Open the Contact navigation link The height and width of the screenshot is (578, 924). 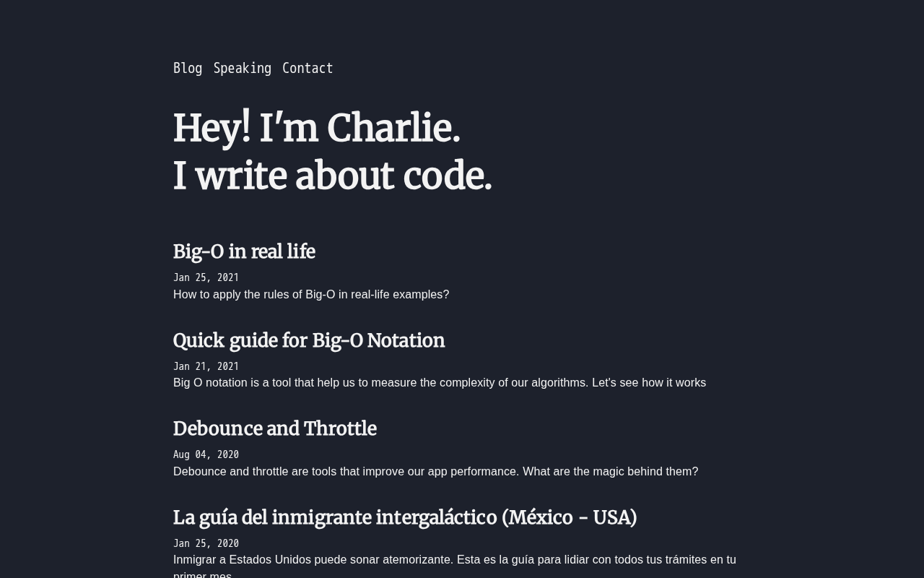click(308, 68)
